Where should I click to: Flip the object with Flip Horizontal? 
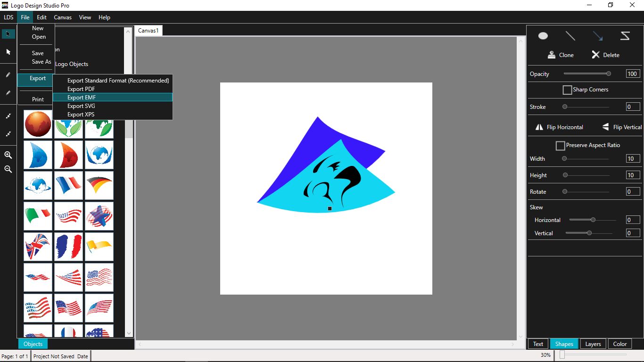[559, 127]
